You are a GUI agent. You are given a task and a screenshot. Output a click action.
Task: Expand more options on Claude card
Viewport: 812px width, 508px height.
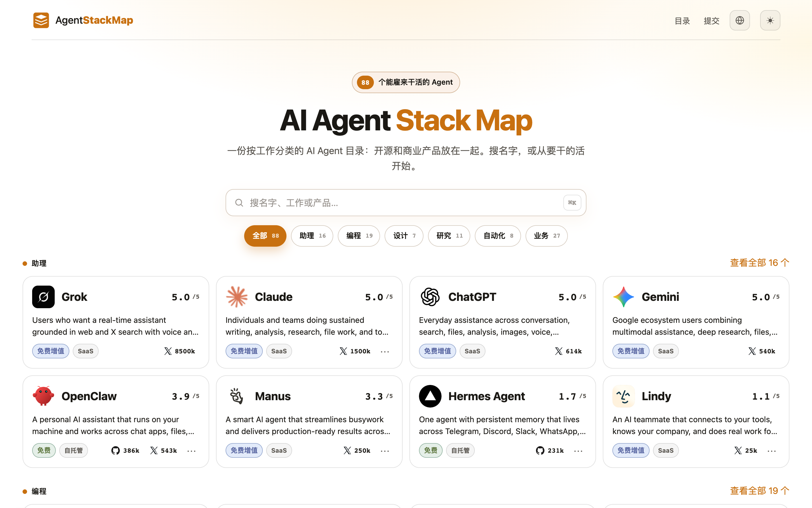coord(385,351)
